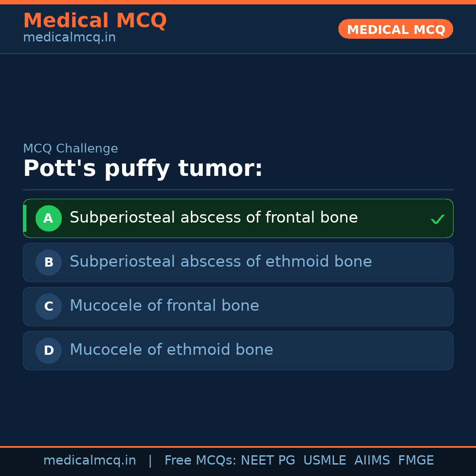This screenshot has height=476, width=476.
Task: Click the green accent bar on option A
Action: point(25,218)
